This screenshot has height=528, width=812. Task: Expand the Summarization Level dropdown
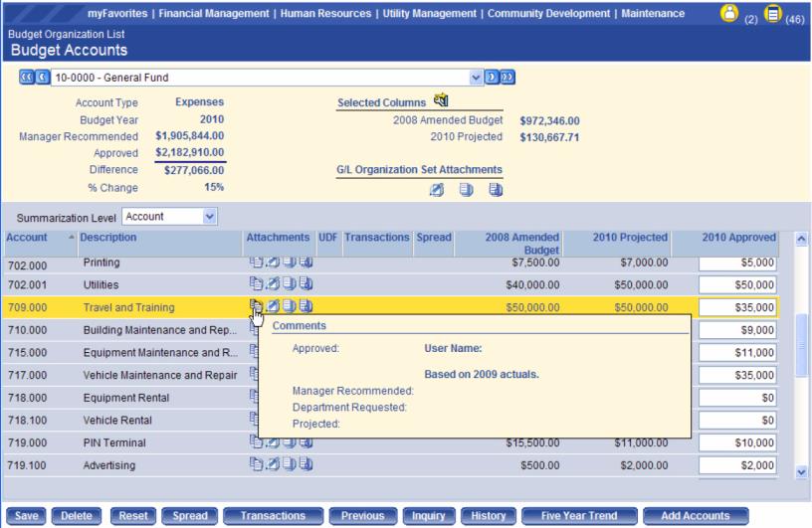tap(208, 216)
